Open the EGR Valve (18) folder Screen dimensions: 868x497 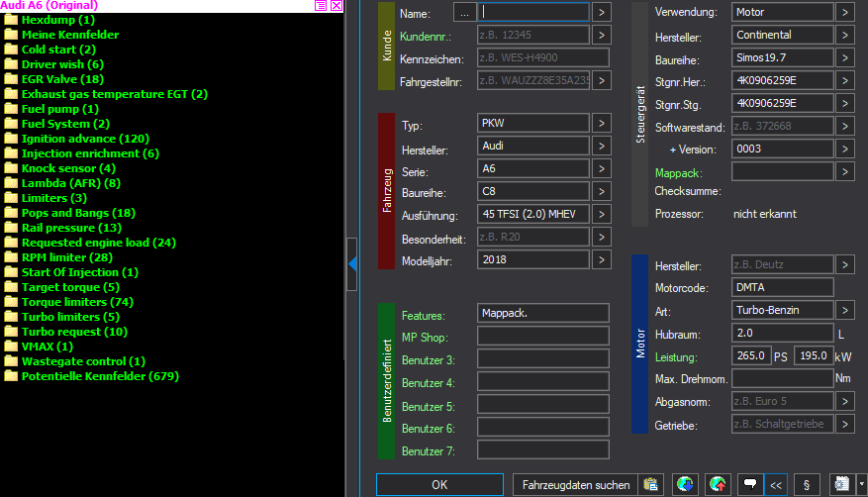pos(53,79)
